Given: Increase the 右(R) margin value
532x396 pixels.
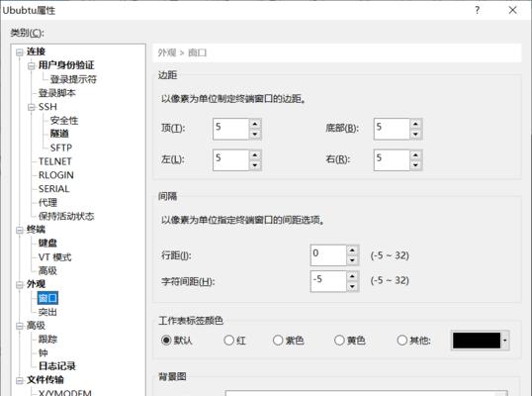Looking at the screenshot, I should 415,154.
